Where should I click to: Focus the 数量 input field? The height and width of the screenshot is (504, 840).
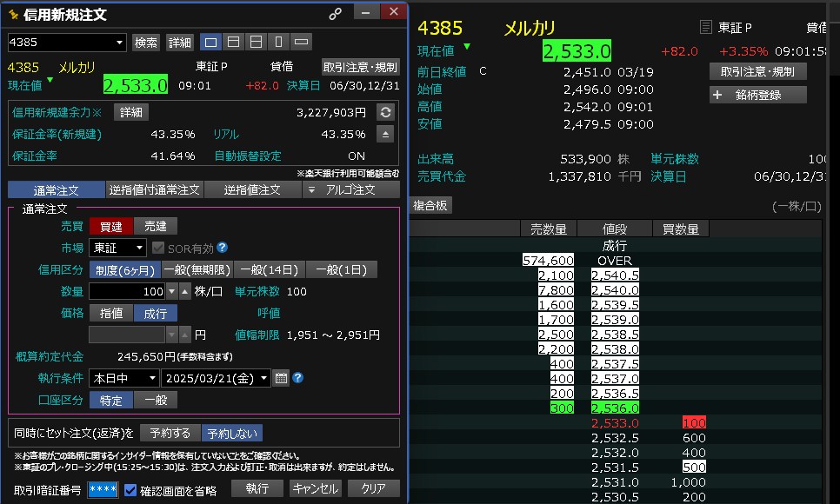[128, 291]
